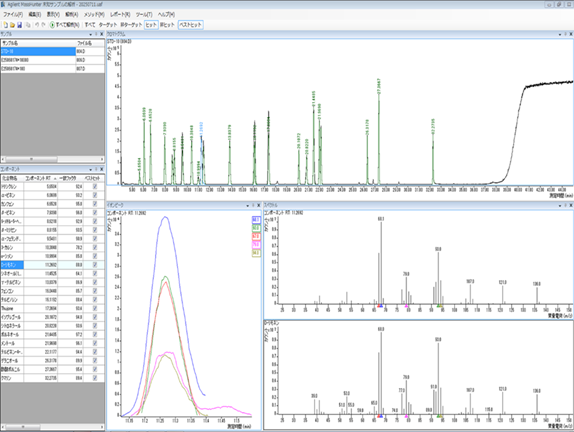574x432 pixels.
Task: Click the 非ヒット filter button
Action: coord(167,25)
